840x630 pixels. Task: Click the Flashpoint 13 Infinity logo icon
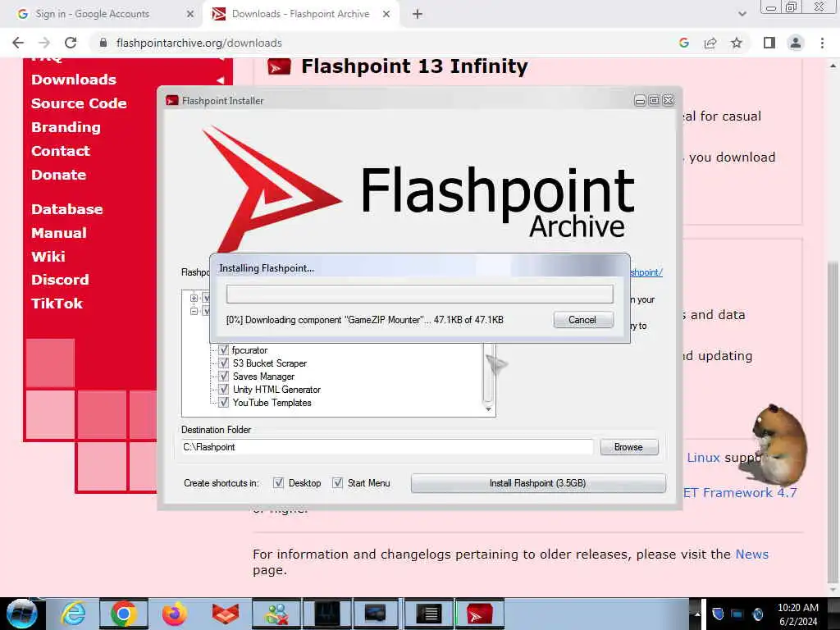pyautogui.click(x=279, y=67)
